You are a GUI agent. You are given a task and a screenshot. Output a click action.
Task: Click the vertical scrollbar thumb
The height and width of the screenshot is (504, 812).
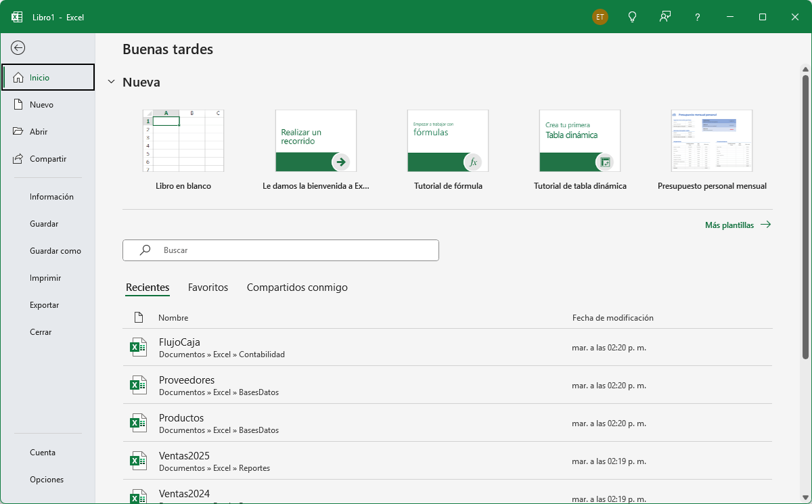pyautogui.click(x=805, y=216)
